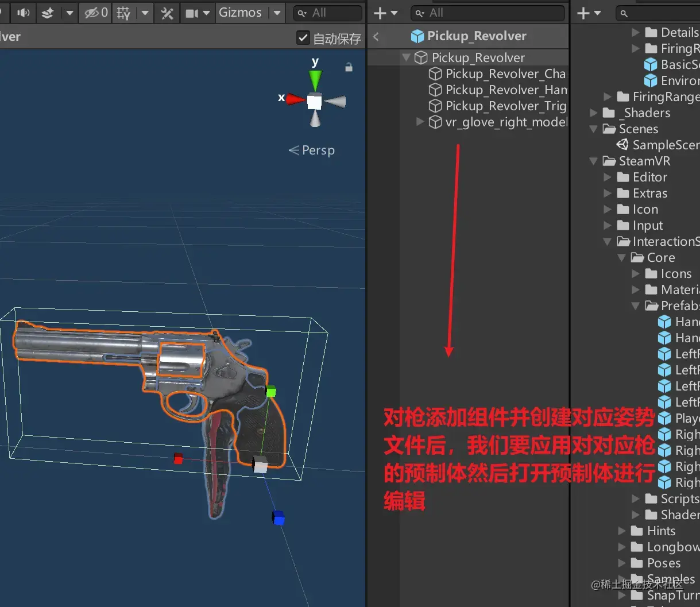Click the red X axis gizmo cone
The height and width of the screenshot is (607, 700).
coord(296,100)
